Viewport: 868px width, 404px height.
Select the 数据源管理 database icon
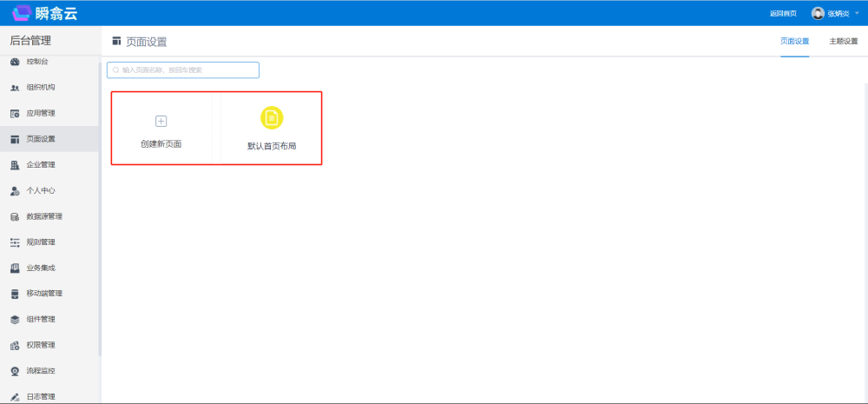[15, 216]
